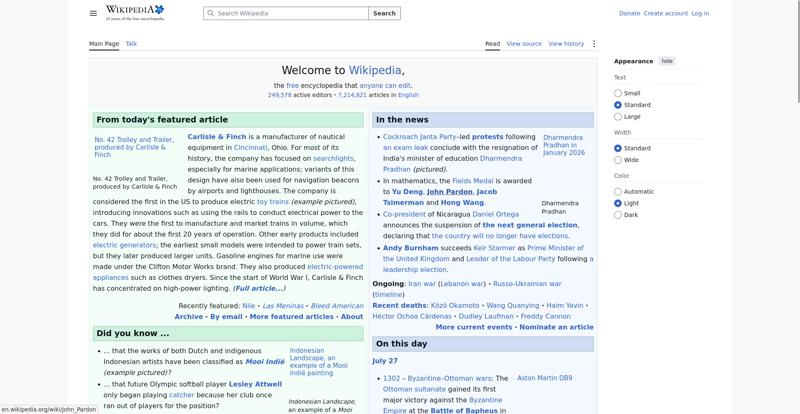Viewport: 800px width, 414px height.
Task: Click the magnifier icon in search box
Action: tap(211, 13)
